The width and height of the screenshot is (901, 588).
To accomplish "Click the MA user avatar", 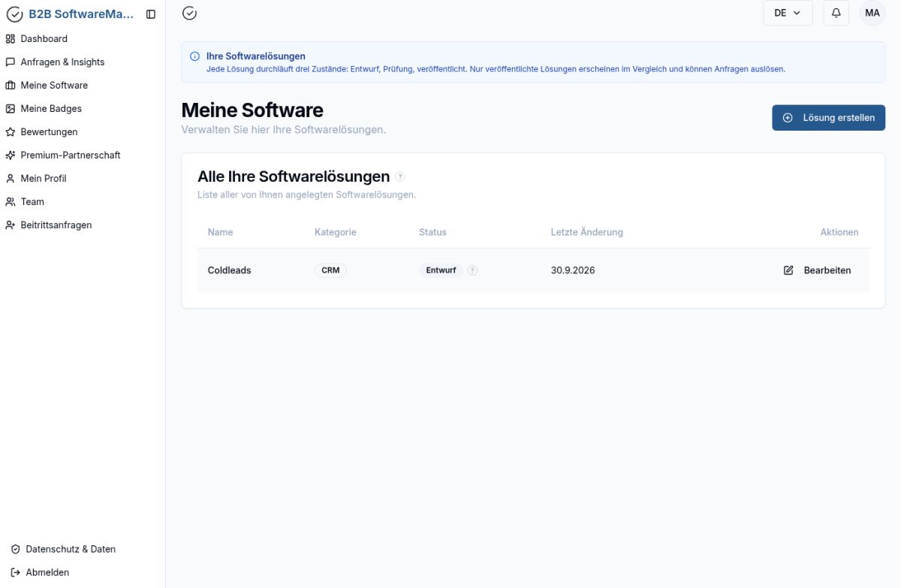I will [x=872, y=13].
